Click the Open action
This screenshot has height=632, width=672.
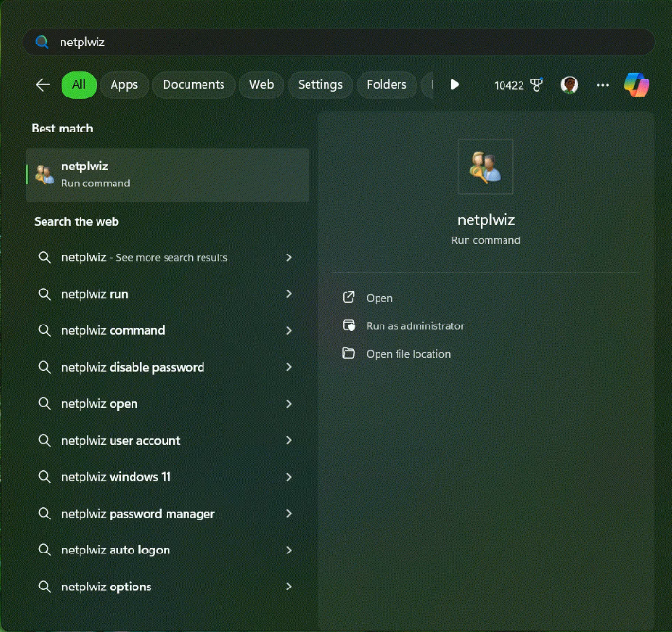(x=380, y=298)
